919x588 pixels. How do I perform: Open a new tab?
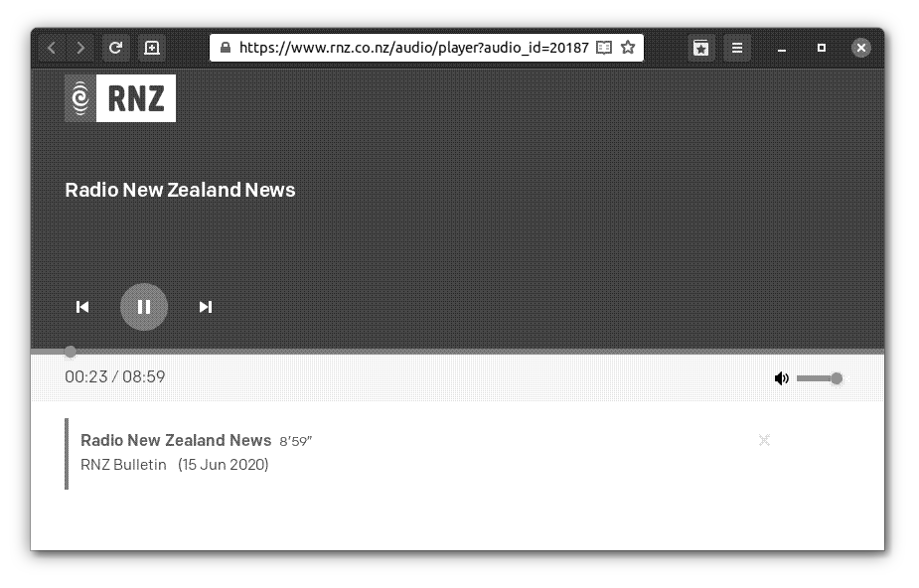pyautogui.click(x=152, y=48)
